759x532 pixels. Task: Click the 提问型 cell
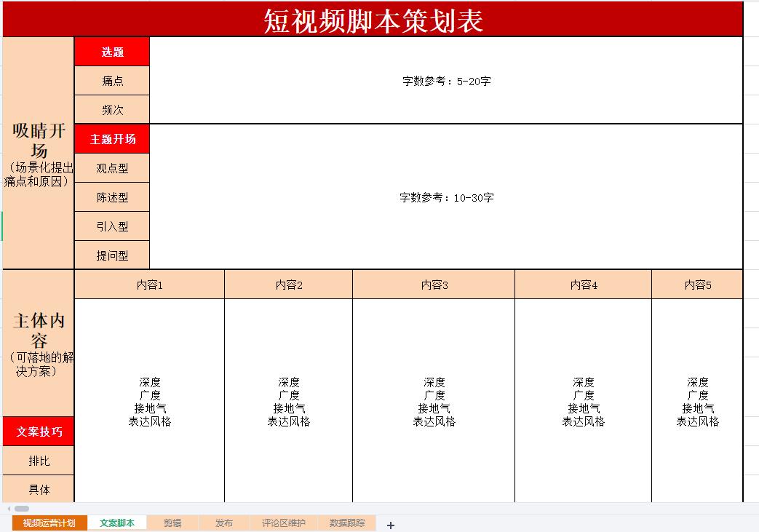[x=112, y=255]
